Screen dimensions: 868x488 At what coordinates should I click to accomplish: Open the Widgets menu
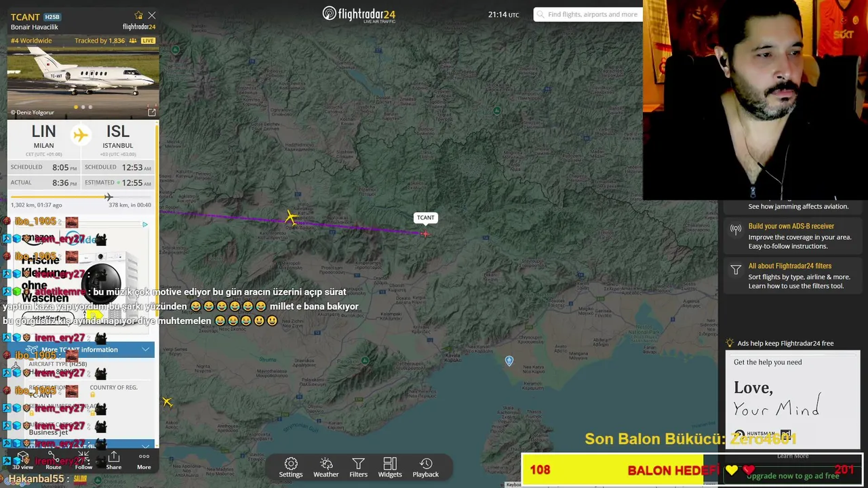click(x=390, y=468)
